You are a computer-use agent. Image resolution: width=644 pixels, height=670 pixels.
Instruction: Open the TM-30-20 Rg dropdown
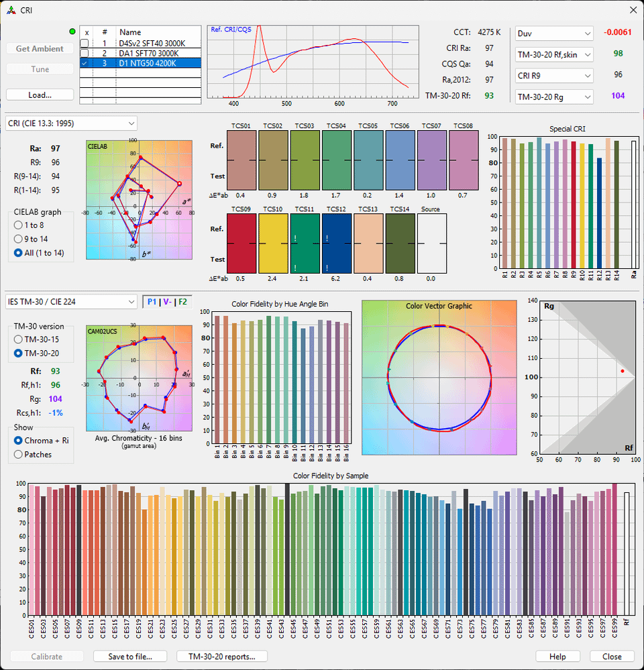click(554, 97)
